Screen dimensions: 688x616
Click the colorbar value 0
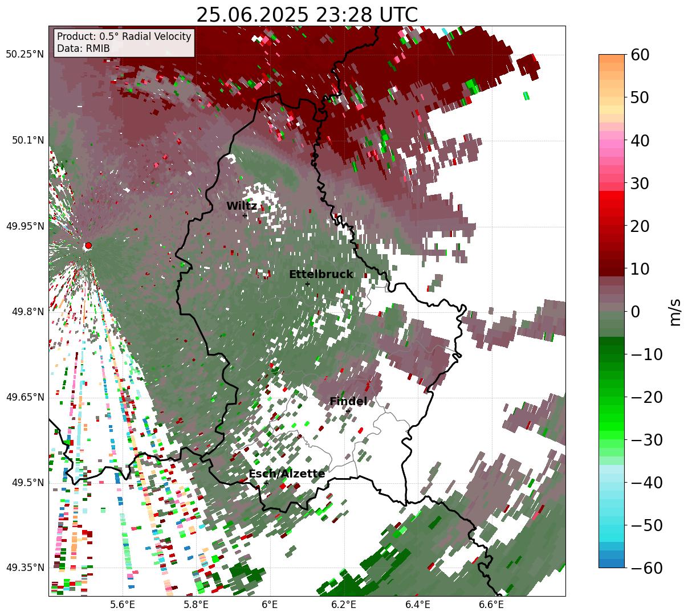634,311
